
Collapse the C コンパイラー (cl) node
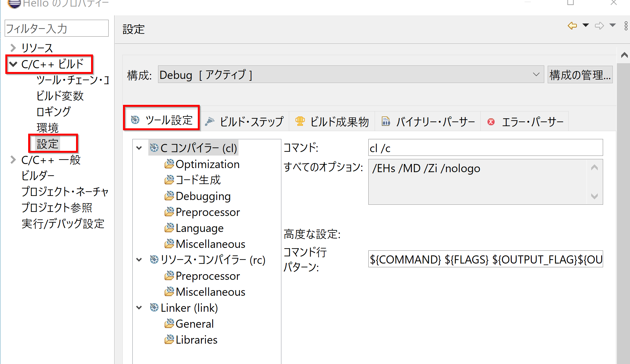[139, 148]
